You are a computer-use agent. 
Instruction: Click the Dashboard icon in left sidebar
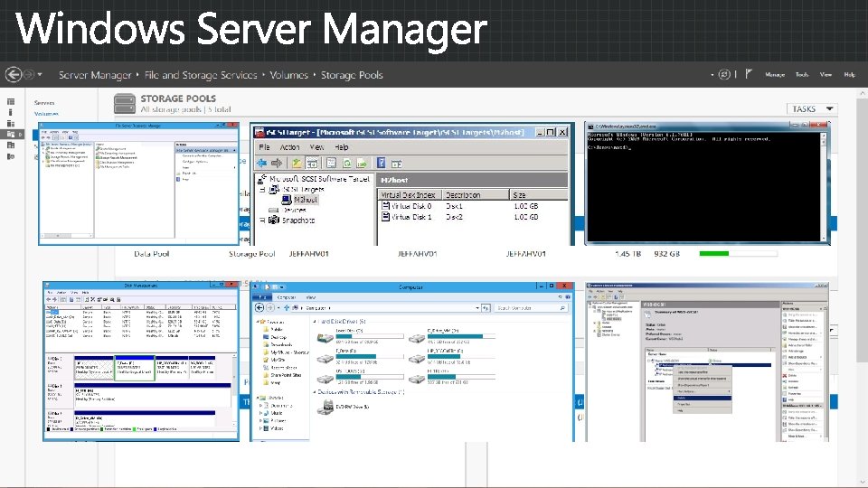click(11, 102)
